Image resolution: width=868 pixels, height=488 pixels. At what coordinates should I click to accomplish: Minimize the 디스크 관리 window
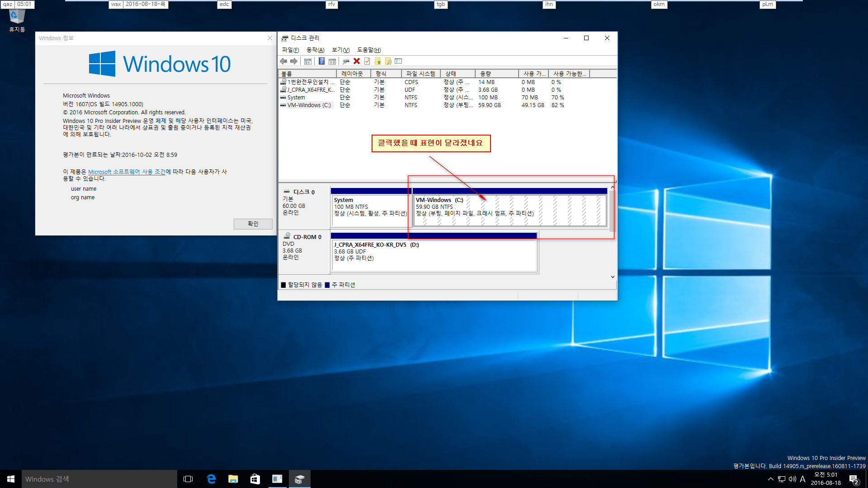[x=566, y=38]
